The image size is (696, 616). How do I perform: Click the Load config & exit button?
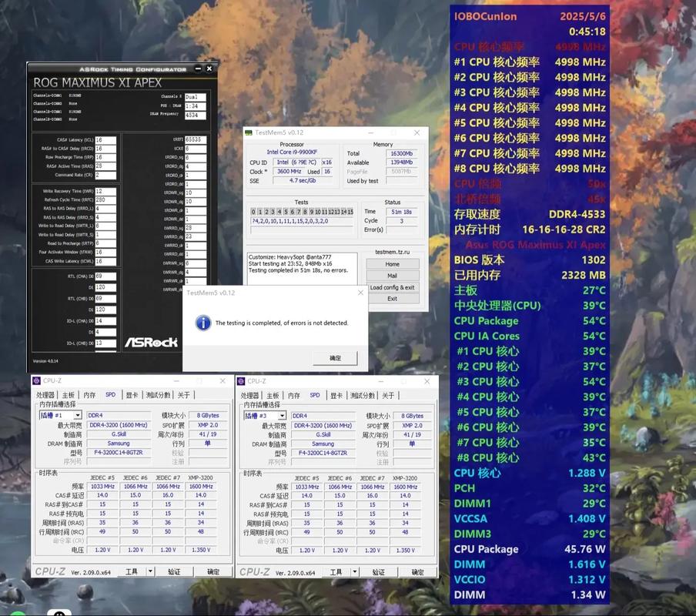(x=392, y=287)
